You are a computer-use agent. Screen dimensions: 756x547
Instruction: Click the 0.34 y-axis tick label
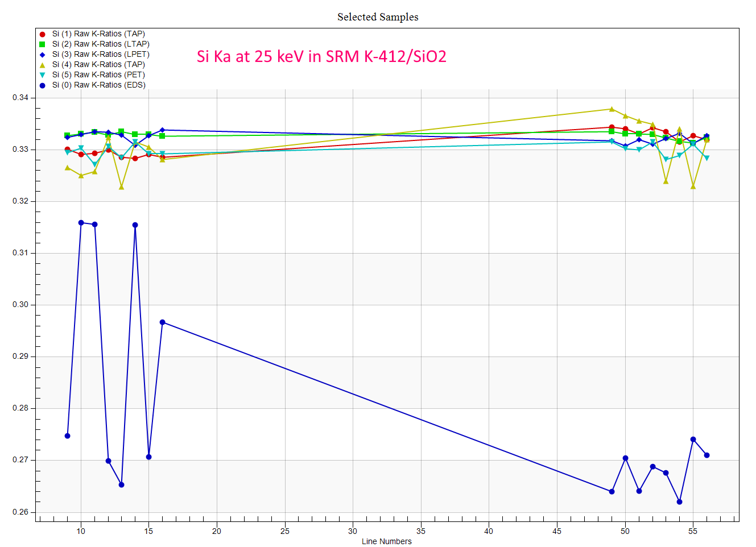pos(20,98)
